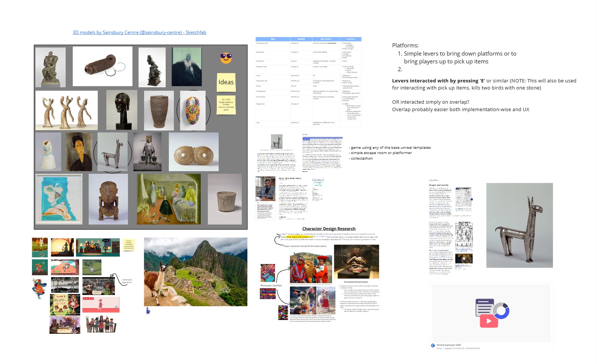Viewport: 597px width, 364px height.
Task: Select the Modigliani-style portrait painting
Action: click(79, 152)
